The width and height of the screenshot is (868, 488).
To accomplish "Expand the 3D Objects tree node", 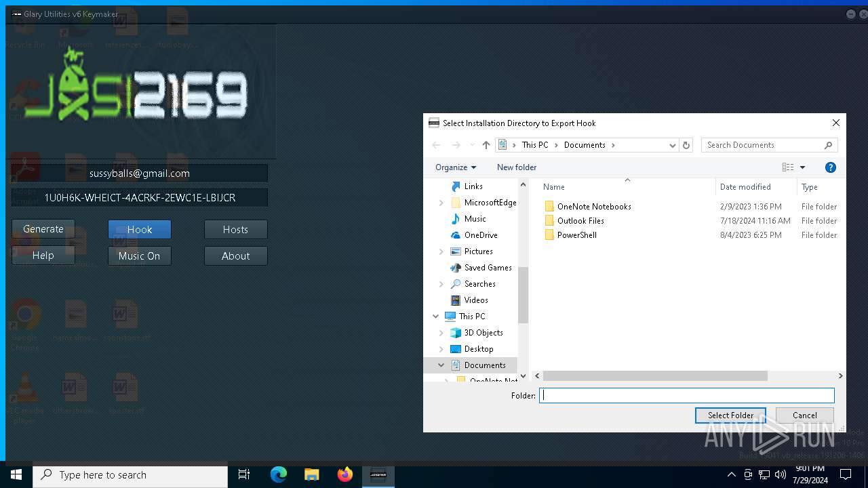I will point(441,333).
